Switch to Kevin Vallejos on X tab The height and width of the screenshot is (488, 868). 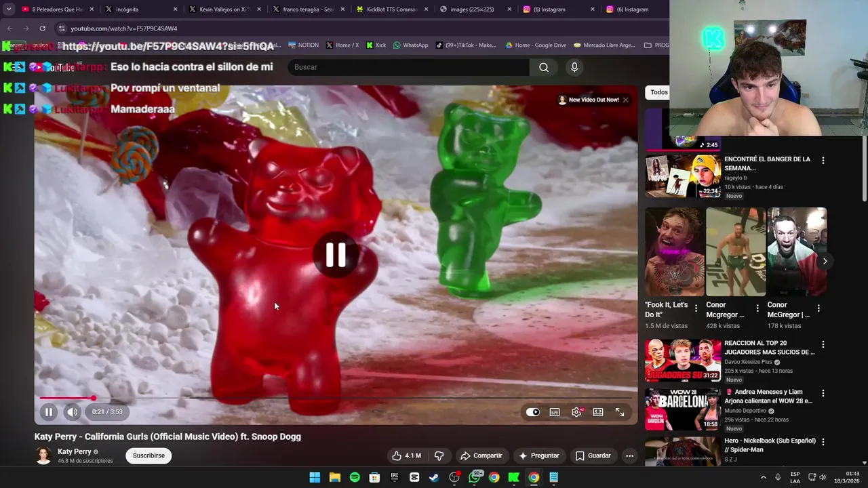click(224, 9)
